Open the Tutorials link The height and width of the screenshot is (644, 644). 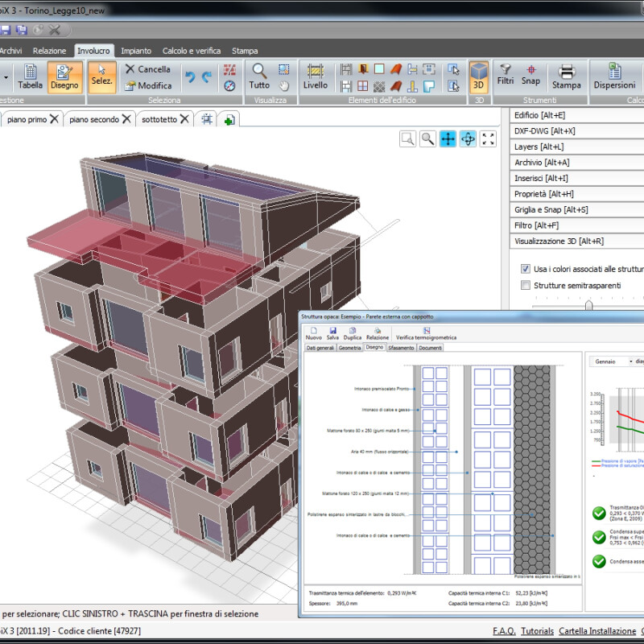point(537,631)
